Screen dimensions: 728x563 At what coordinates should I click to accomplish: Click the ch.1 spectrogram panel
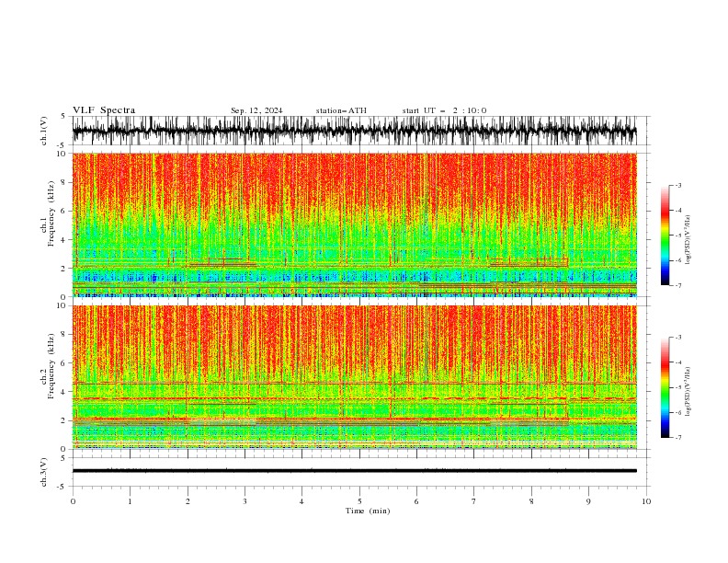tap(354, 224)
